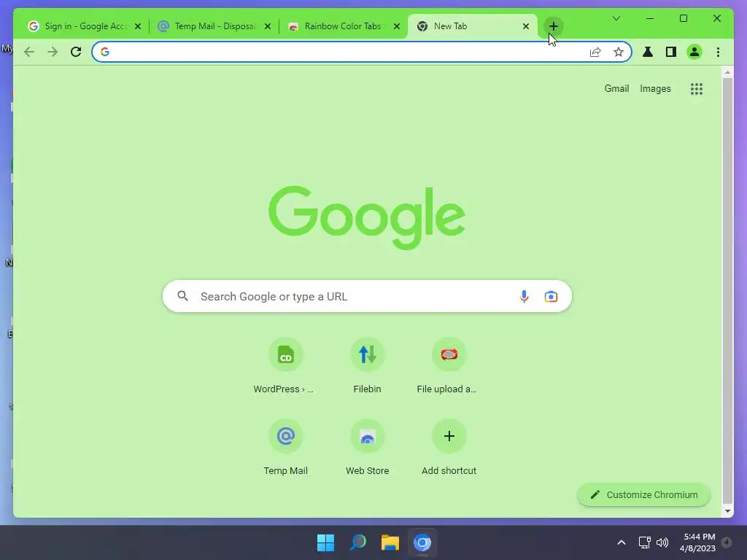Open a new tab with plus button
747x560 pixels.
click(x=553, y=26)
